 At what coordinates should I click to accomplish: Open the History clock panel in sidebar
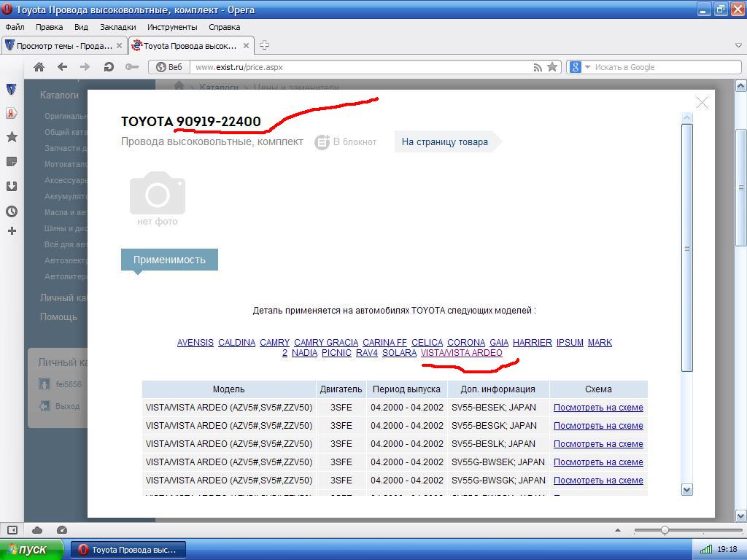(x=12, y=211)
